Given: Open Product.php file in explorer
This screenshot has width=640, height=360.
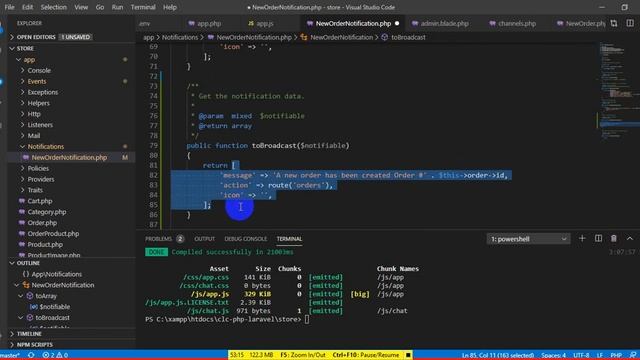Looking at the screenshot, I should [45, 244].
